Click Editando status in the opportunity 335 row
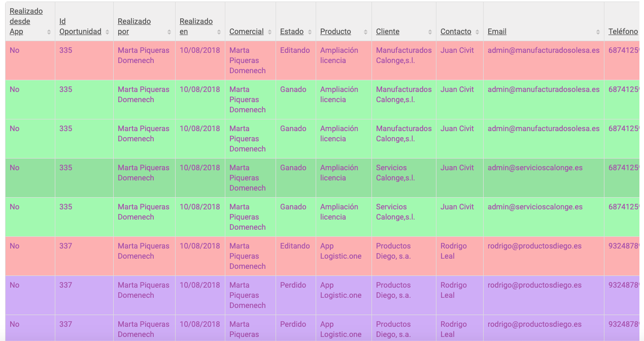Screen dimensions: 644x341 pos(295,50)
